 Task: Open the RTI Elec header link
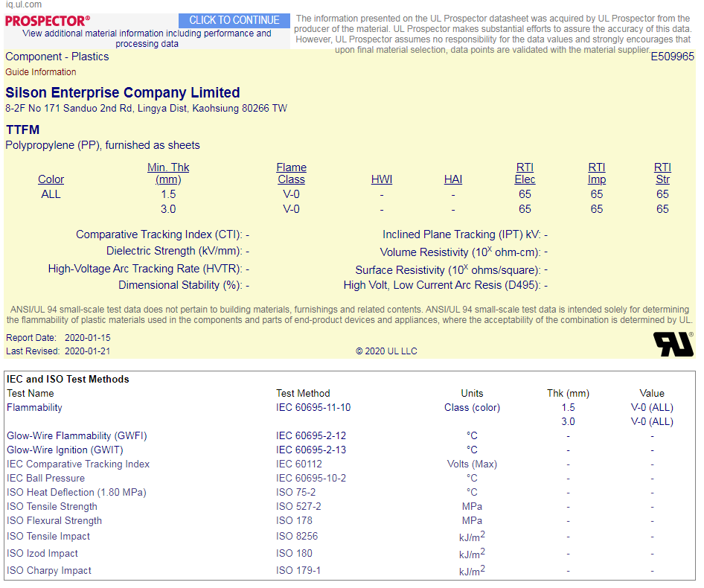point(525,173)
